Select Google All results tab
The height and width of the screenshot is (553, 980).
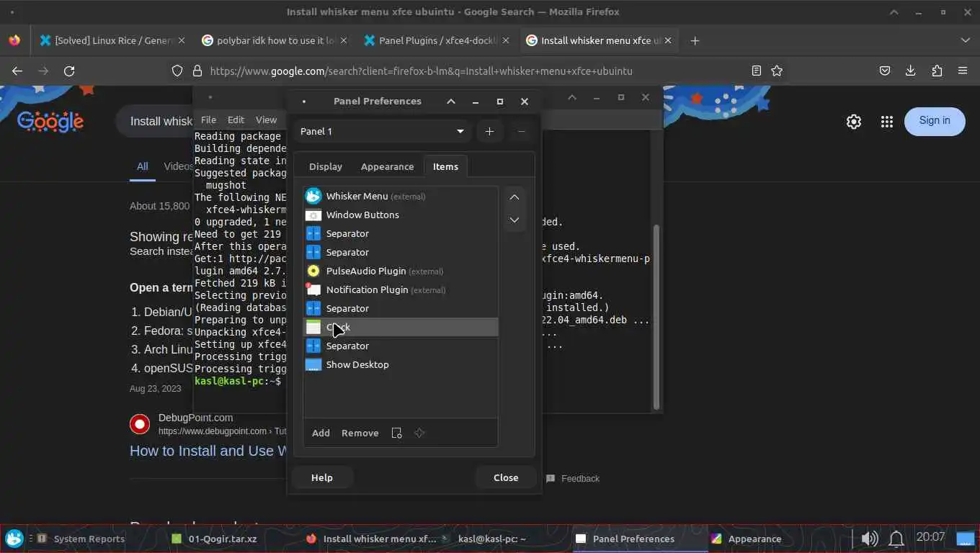[x=143, y=166]
